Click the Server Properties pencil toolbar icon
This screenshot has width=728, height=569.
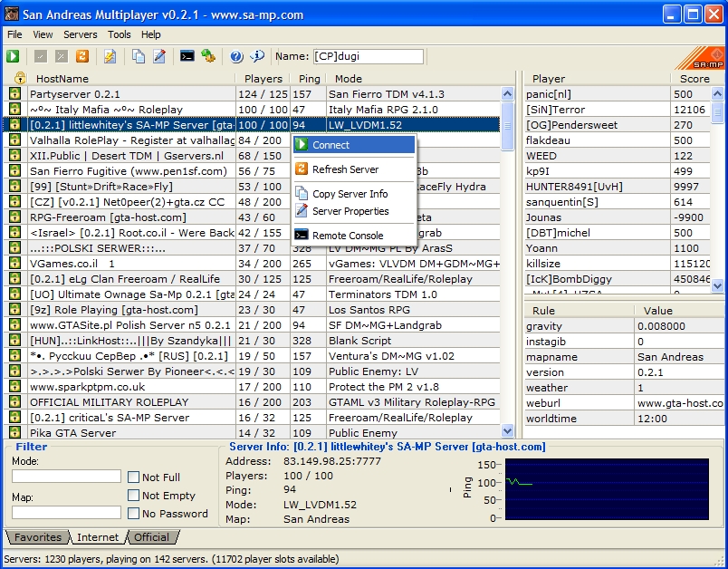(x=159, y=56)
